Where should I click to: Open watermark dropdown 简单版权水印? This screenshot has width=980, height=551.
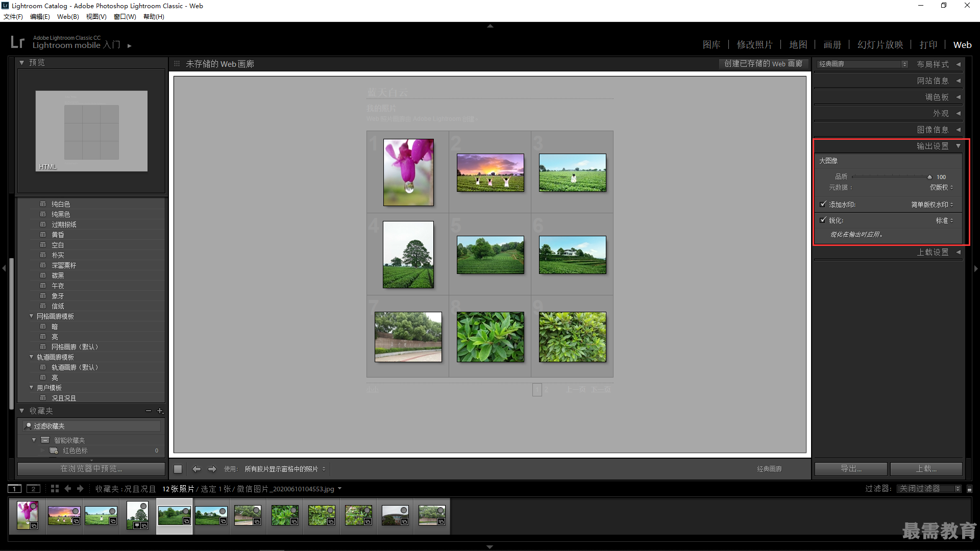(x=932, y=205)
